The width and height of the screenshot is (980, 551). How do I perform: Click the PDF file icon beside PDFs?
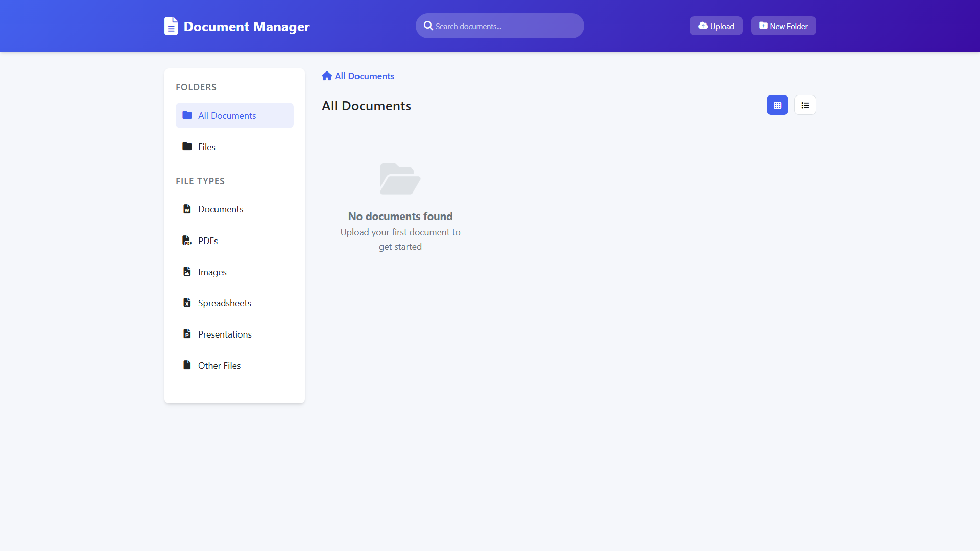click(x=187, y=240)
